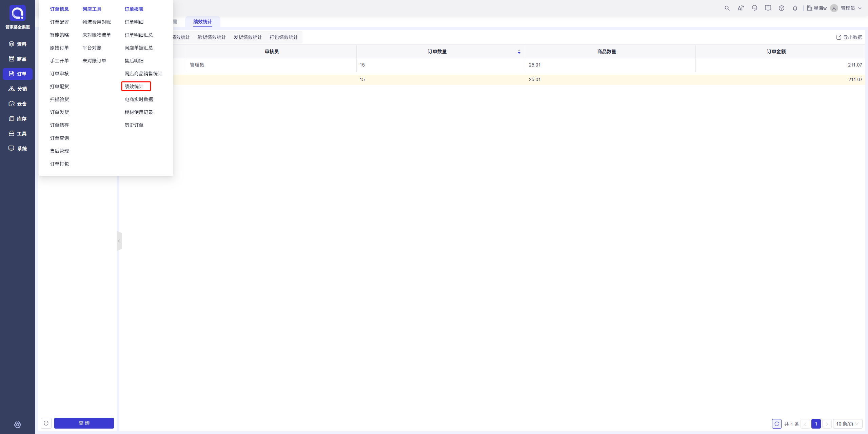Open 订单明细 report menu item
This screenshot has height=434, width=868.
(134, 22)
